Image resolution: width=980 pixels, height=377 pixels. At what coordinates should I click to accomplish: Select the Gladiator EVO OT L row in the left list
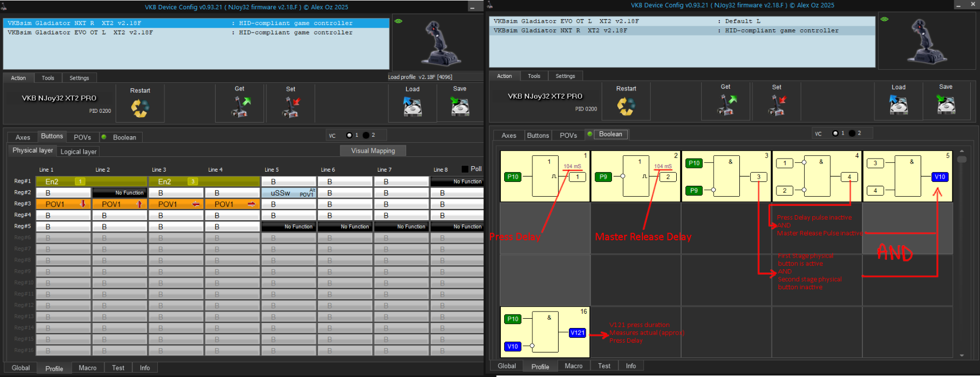pos(196,32)
